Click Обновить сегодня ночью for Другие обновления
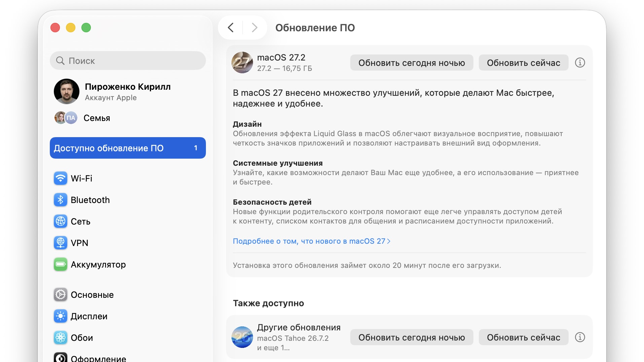This screenshot has height=362, width=644. (412, 337)
